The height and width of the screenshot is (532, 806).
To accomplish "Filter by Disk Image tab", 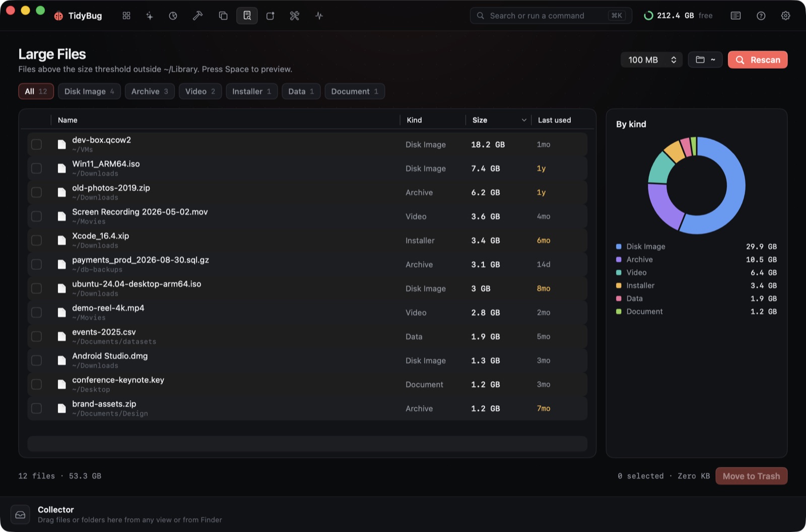I will click(89, 91).
